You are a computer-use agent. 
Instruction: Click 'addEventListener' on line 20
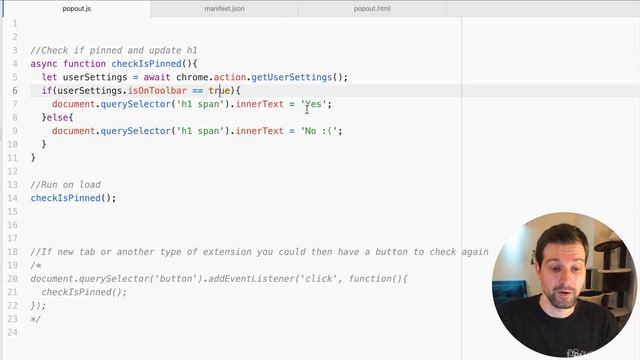tap(251, 279)
